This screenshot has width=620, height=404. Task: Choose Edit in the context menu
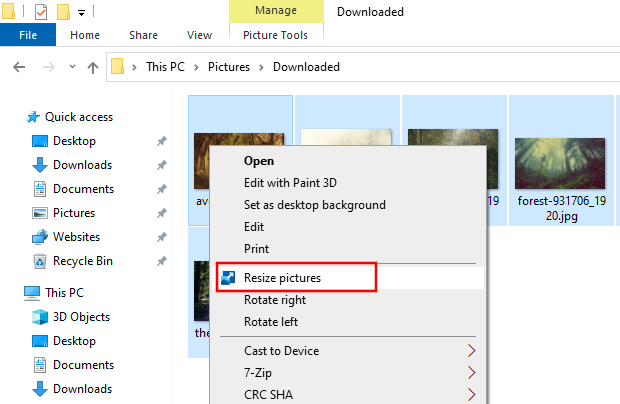253,227
